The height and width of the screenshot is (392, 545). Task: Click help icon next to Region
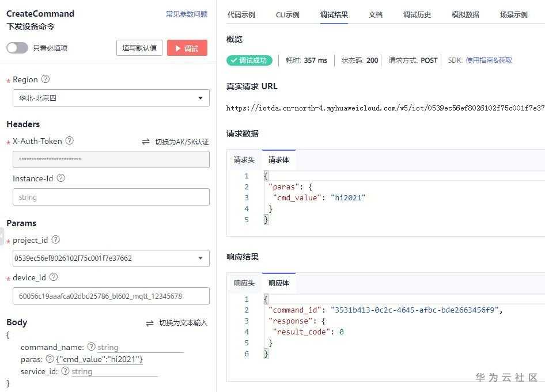click(x=46, y=79)
